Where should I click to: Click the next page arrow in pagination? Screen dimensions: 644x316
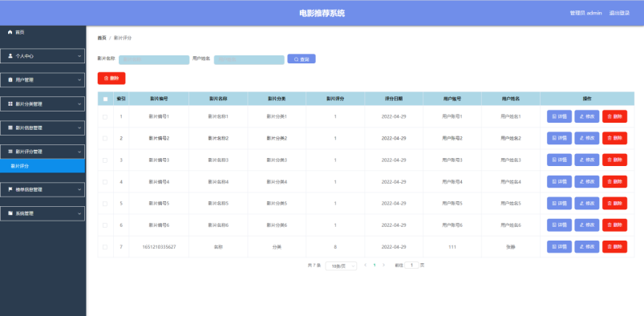383,265
